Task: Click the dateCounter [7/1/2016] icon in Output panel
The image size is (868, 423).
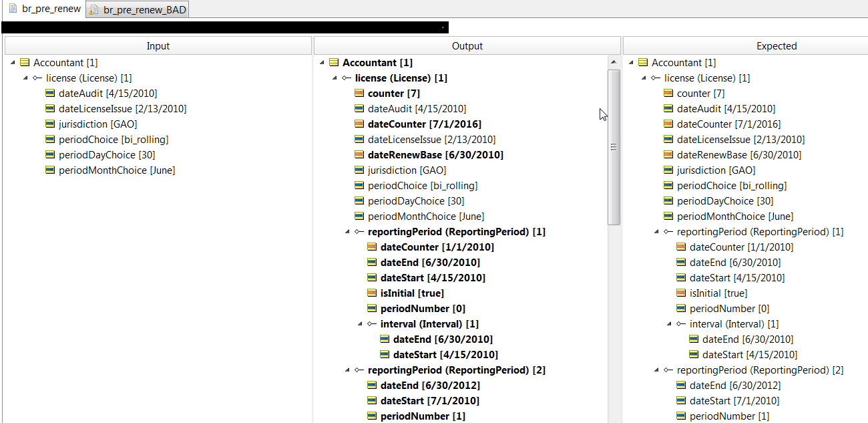Action: pyautogui.click(x=359, y=124)
